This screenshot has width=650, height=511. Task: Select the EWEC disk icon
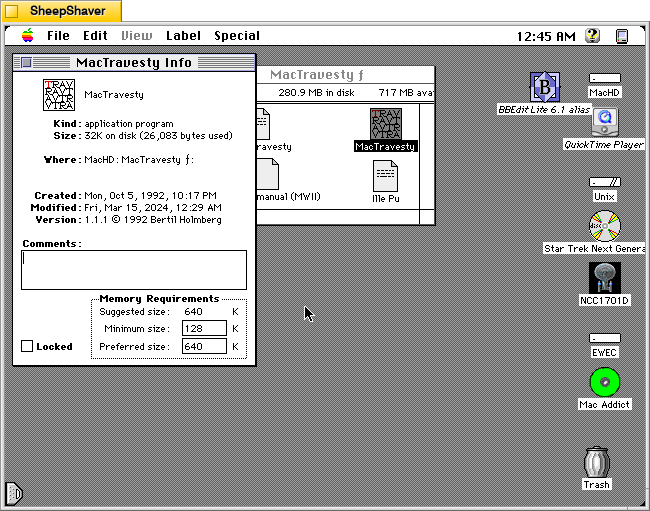click(604, 338)
